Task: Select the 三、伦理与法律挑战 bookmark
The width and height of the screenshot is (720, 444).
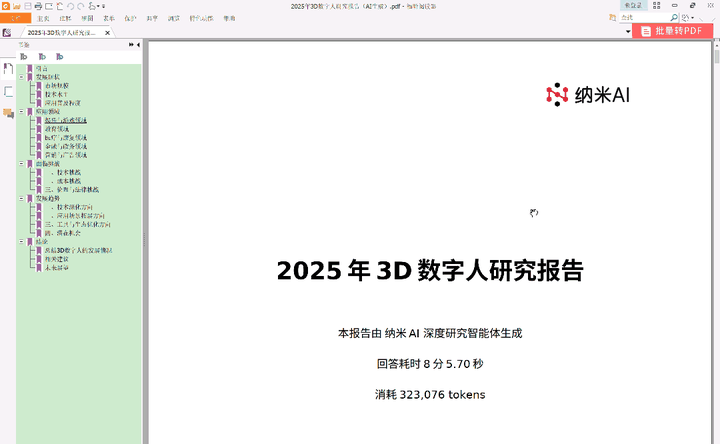Action: point(72,190)
